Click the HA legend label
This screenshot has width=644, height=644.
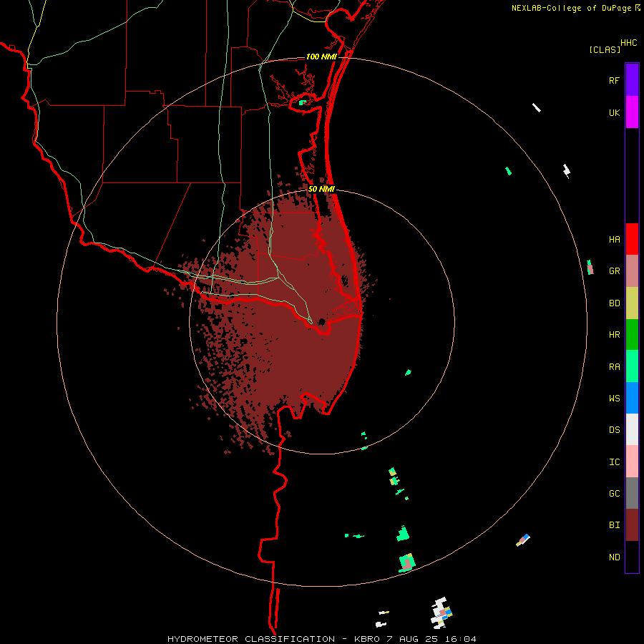click(614, 240)
